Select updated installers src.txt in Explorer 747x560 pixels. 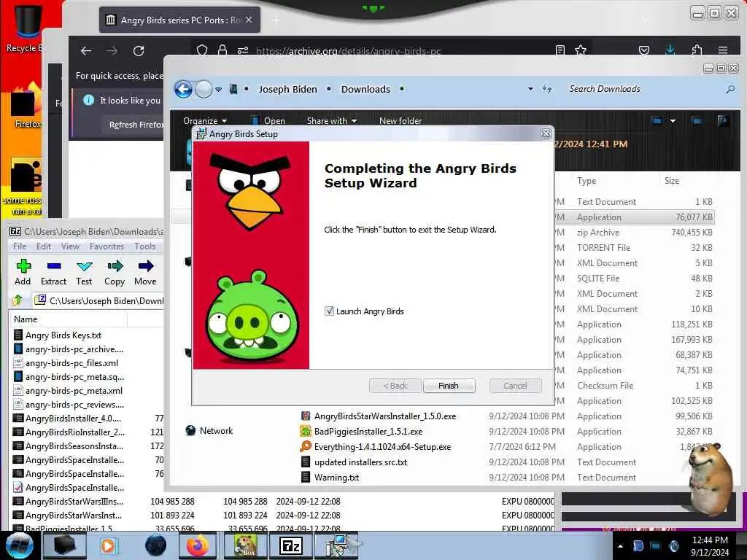[x=360, y=462]
